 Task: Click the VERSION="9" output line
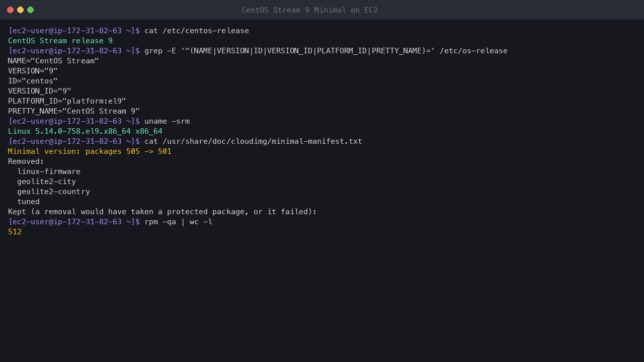[x=33, y=71]
